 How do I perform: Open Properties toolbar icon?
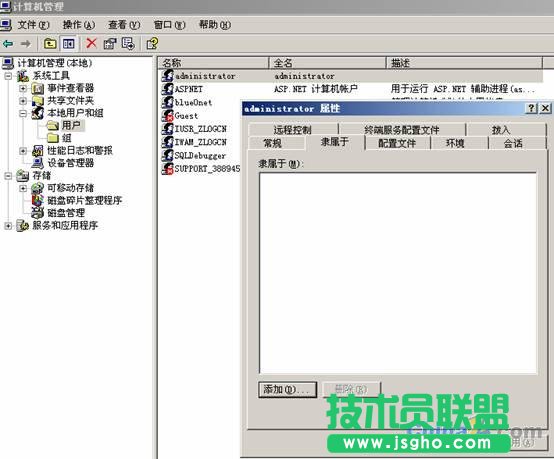[x=110, y=44]
